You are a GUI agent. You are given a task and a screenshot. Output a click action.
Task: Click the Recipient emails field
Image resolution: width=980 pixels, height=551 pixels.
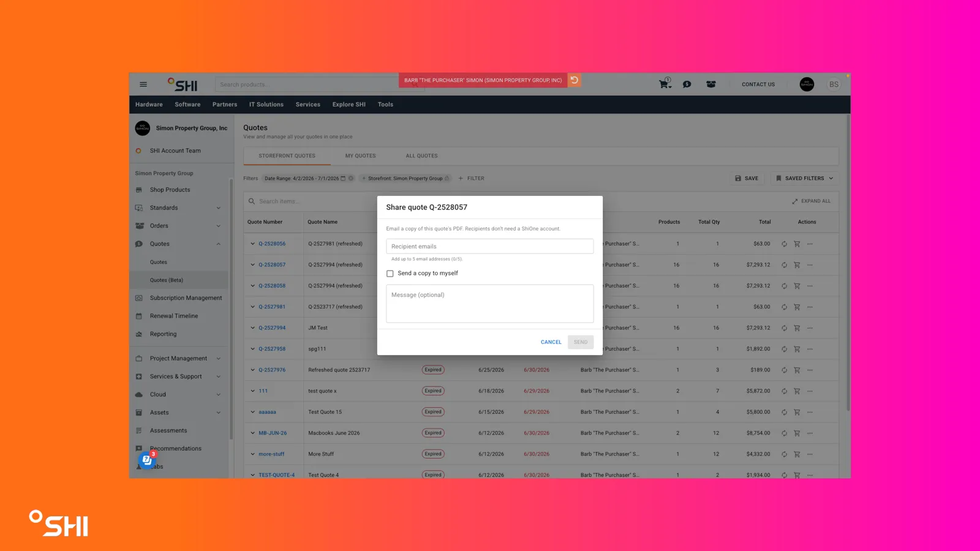pyautogui.click(x=490, y=246)
